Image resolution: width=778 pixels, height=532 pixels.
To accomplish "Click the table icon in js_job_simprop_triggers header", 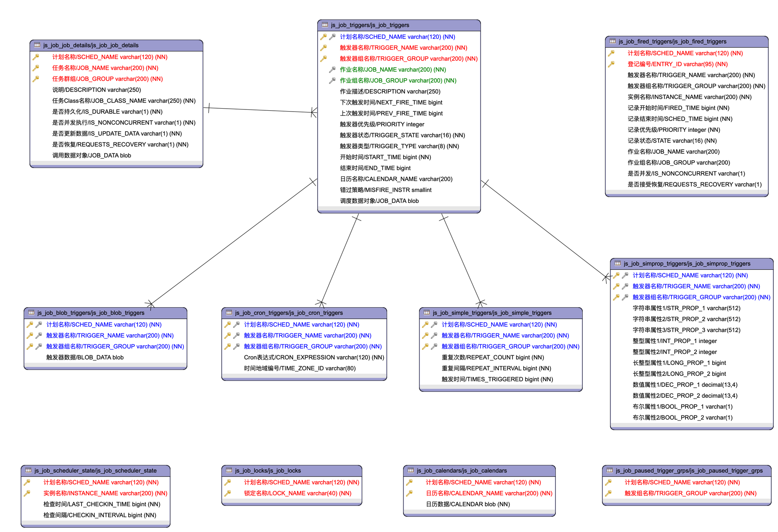I will [617, 263].
